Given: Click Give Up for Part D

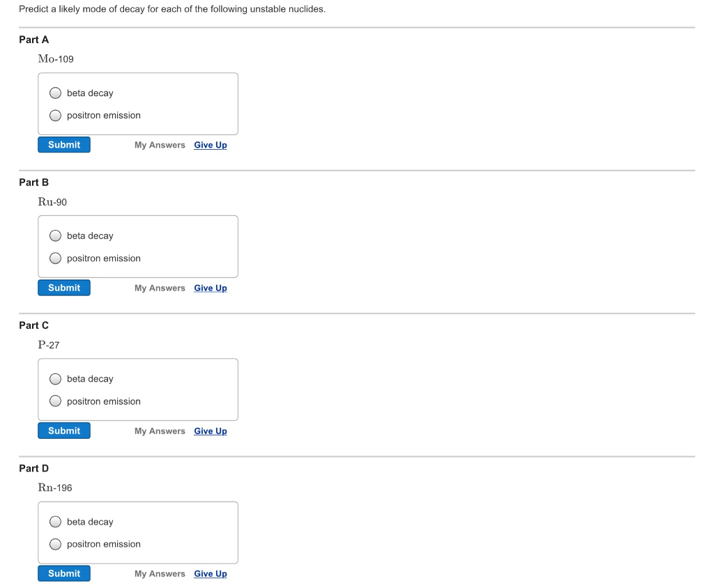Looking at the screenshot, I should click(x=210, y=573).
